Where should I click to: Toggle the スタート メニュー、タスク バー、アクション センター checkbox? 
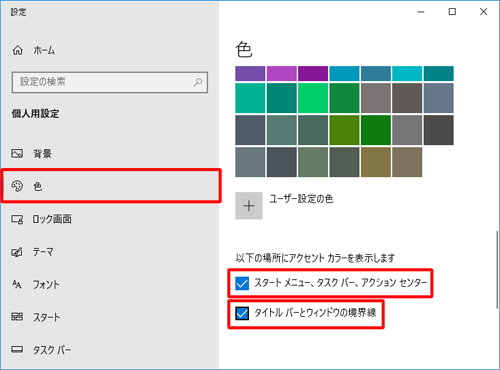coord(242,283)
